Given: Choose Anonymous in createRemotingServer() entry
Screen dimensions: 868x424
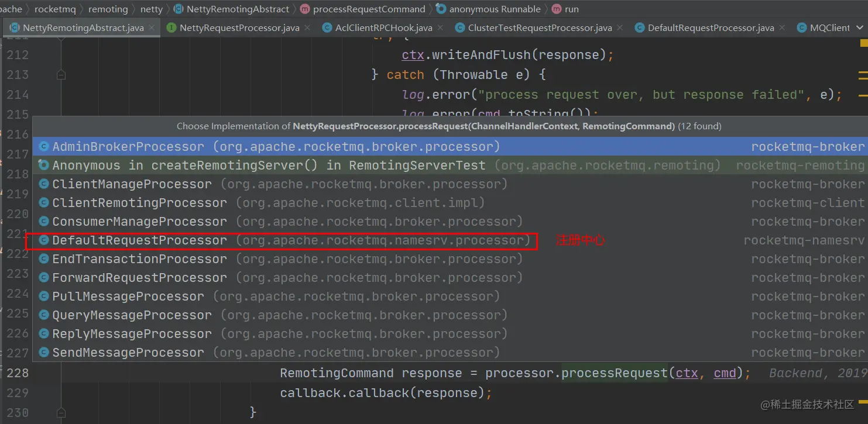Looking at the screenshot, I should 450,165.
